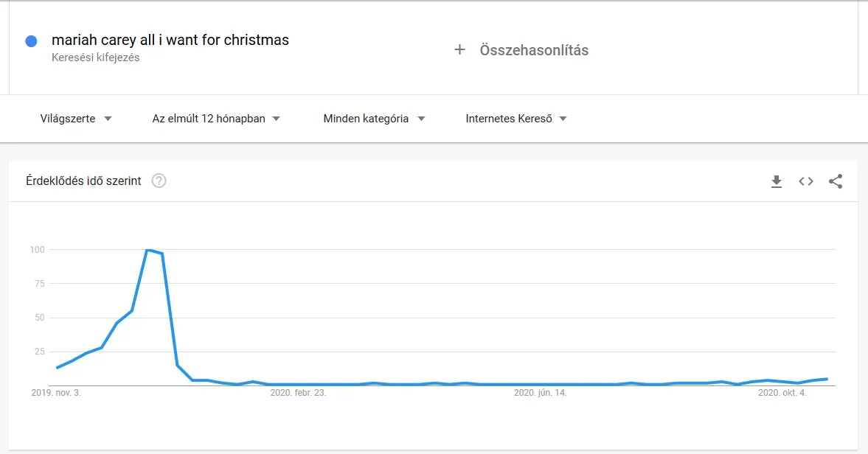Download the interest over time CSV
This screenshot has height=454, width=868.
point(776,181)
